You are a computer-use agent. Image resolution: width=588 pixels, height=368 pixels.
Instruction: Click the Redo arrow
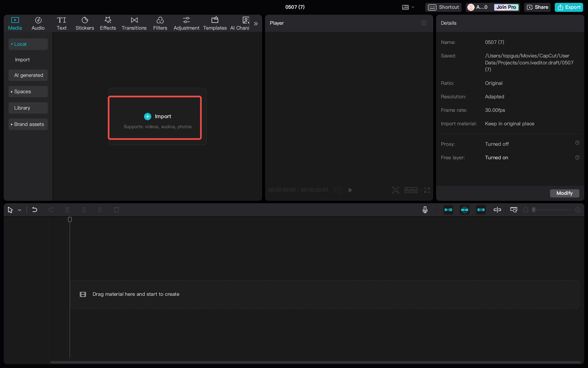[x=51, y=210]
